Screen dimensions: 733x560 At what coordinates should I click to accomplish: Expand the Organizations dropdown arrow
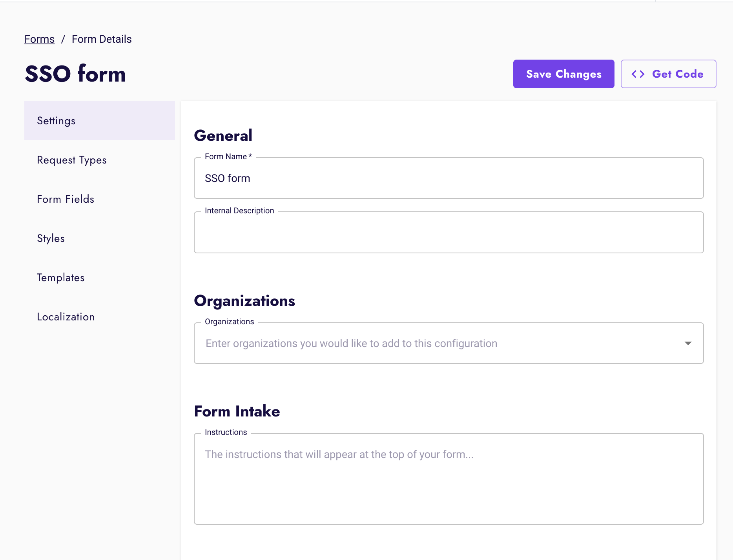[x=688, y=343]
